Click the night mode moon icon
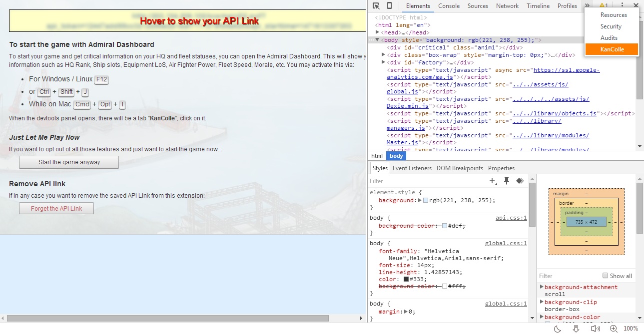 (x=558, y=329)
